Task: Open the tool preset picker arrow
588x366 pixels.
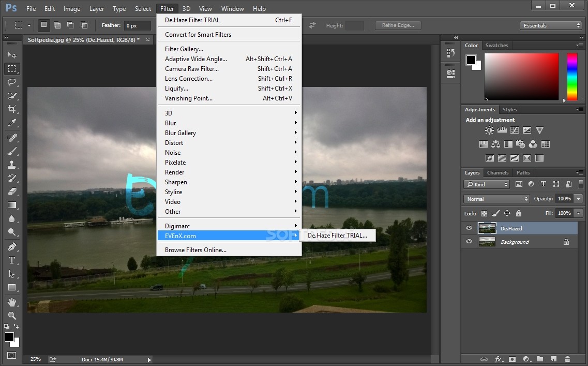Action: point(29,25)
